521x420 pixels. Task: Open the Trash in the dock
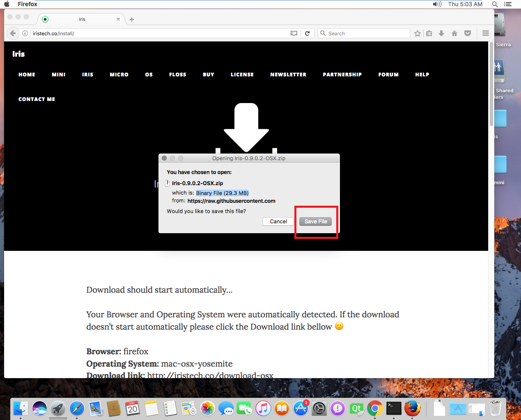[496, 409]
